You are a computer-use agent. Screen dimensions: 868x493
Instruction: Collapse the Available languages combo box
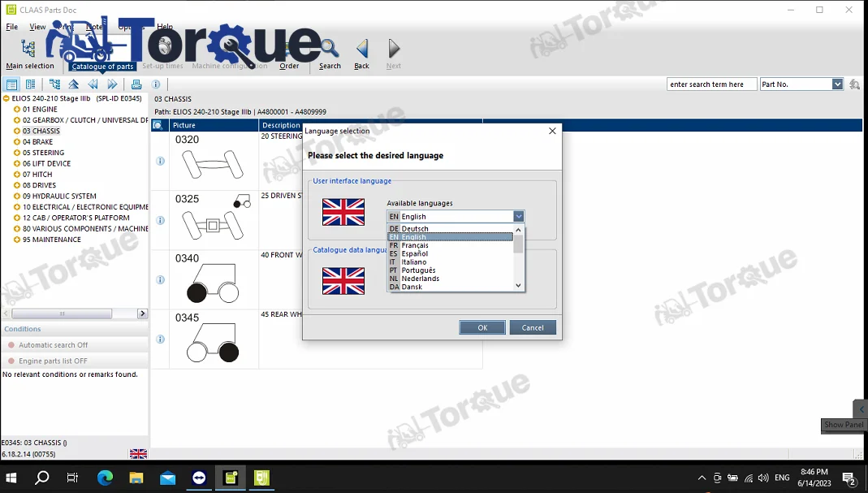(x=518, y=217)
